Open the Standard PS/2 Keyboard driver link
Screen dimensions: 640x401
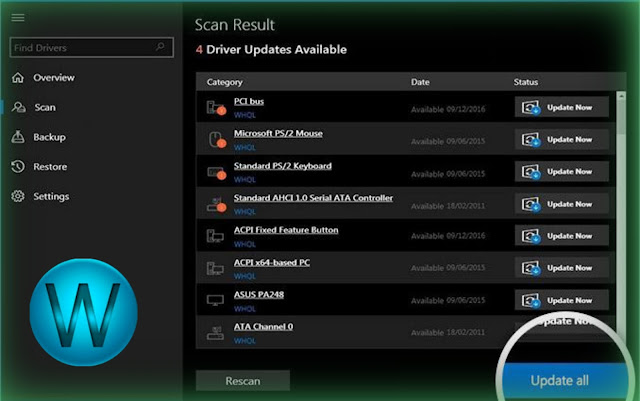pyautogui.click(x=282, y=166)
